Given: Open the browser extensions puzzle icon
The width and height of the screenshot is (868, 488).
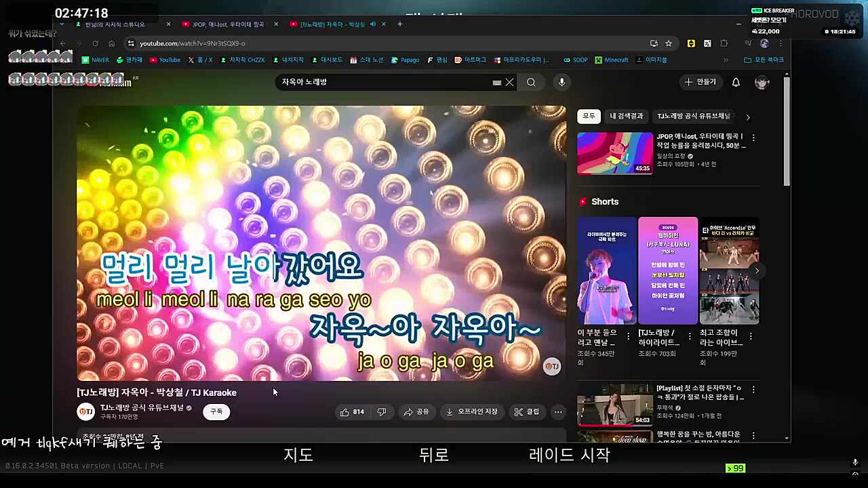Looking at the screenshot, I should 724,43.
